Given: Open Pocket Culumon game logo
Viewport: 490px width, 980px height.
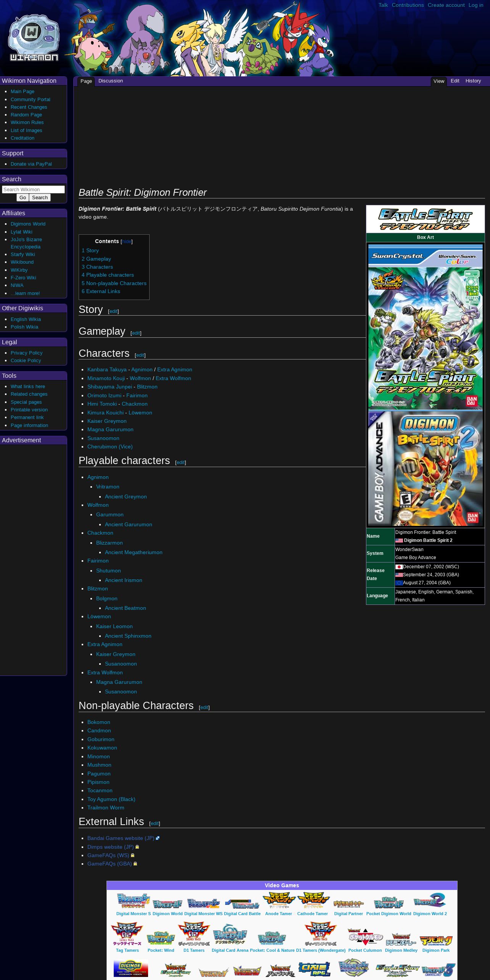Looking at the screenshot, I should tap(365, 936).
